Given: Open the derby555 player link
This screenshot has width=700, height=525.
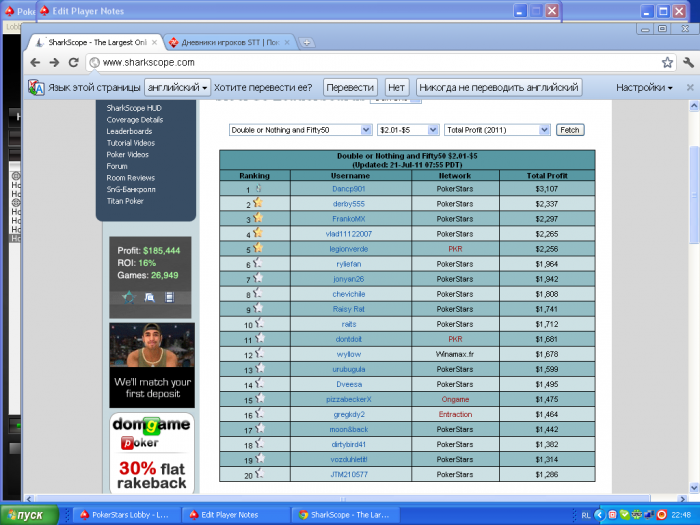Looking at the screenshot, I should [x=349, y=204].
